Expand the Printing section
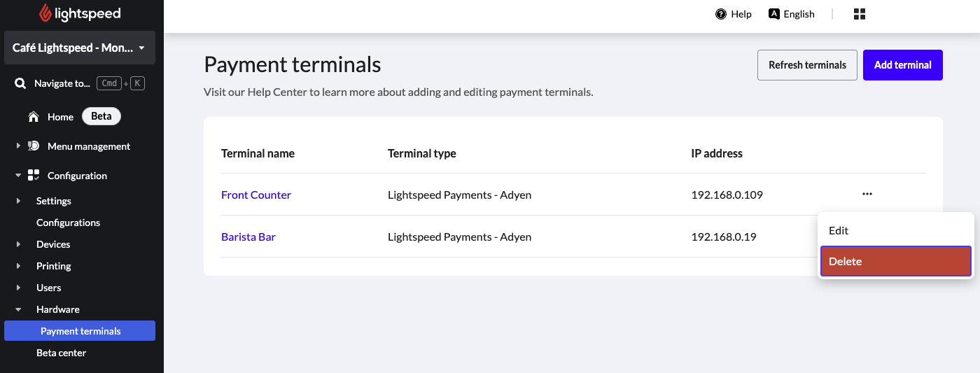This screenshot has width=980, height=373. click(18, 266)
